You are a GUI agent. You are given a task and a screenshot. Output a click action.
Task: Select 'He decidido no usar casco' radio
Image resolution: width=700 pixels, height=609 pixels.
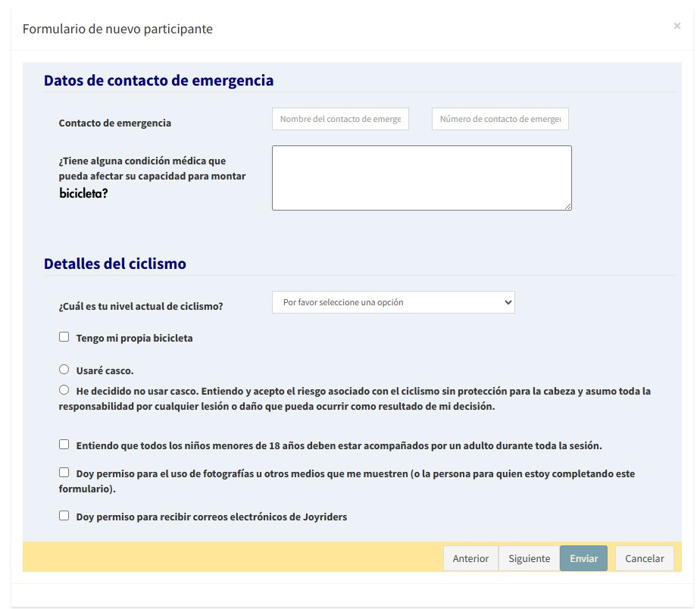(64, 390)
